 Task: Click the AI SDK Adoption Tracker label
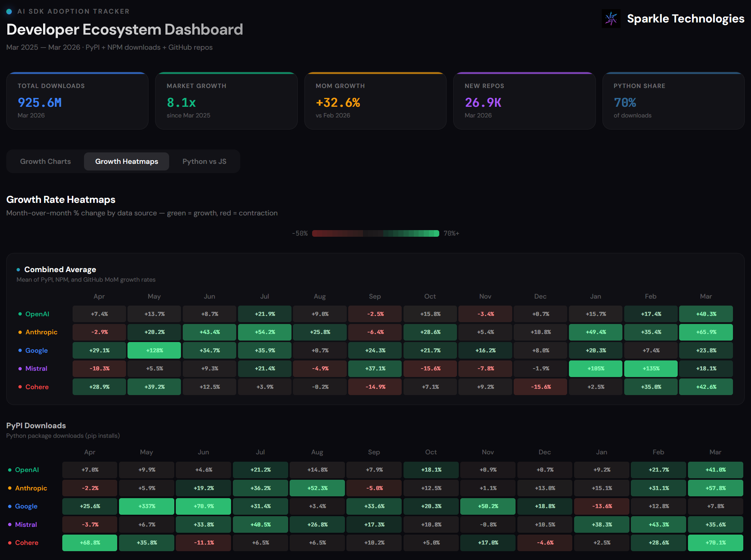tap(73, 11)
